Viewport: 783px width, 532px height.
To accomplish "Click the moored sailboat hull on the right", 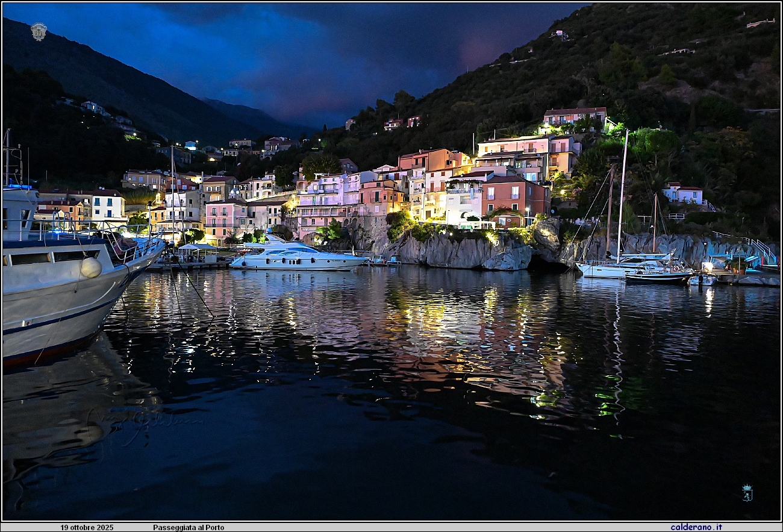I will pyautogui.click(x=608, y=269).
